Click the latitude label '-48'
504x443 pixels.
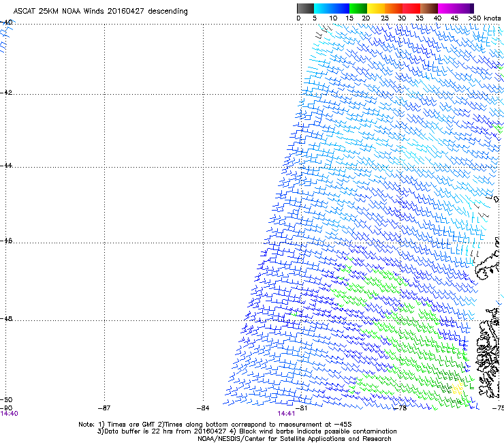click(6, 318)
